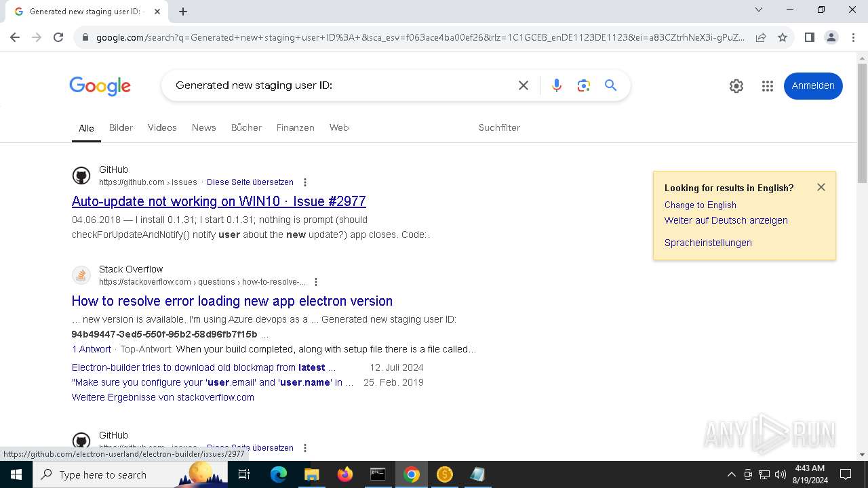This screenshot has height=488, width=868.
Task: Open the 1 Antwort link
Action: pyautogui.click(x=92, y=349)
